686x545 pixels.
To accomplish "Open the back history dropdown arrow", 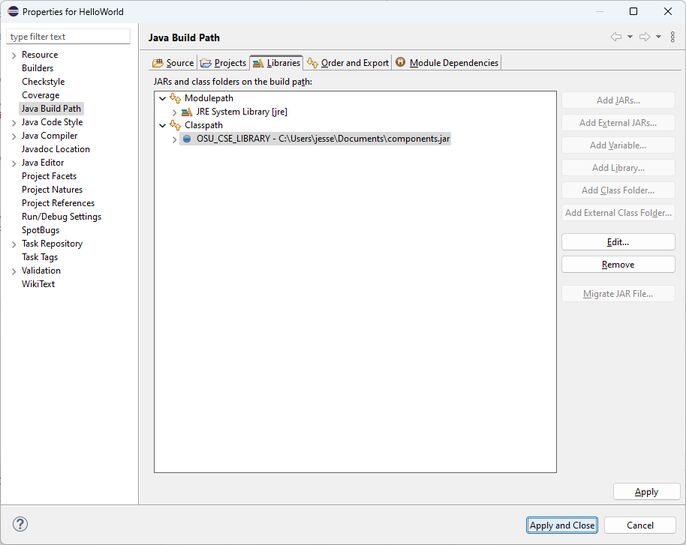I will (630, 37).
